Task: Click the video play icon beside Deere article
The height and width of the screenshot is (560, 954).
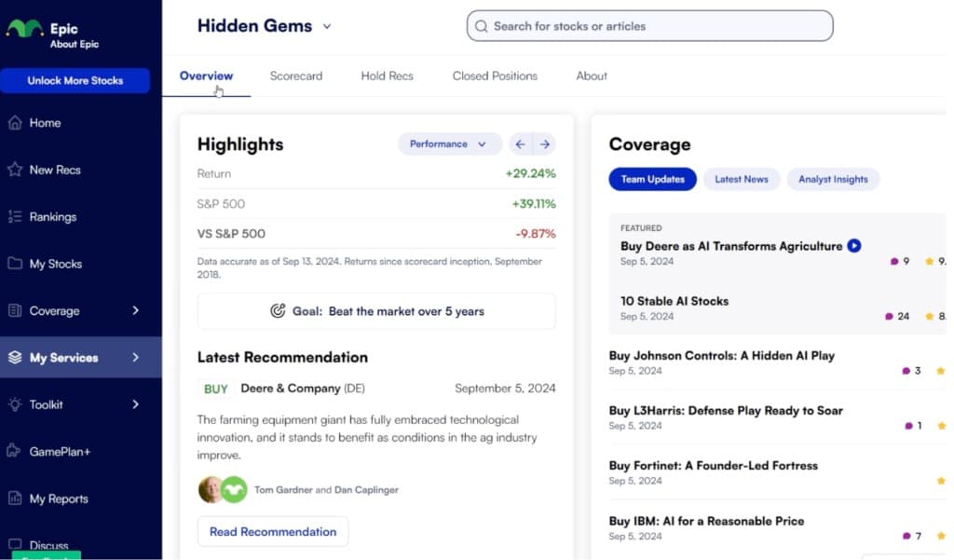Action: [854, 245]
